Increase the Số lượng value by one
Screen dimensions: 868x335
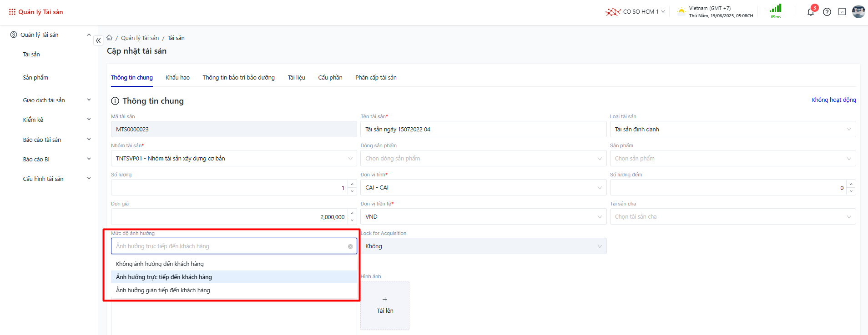[352, 184]
